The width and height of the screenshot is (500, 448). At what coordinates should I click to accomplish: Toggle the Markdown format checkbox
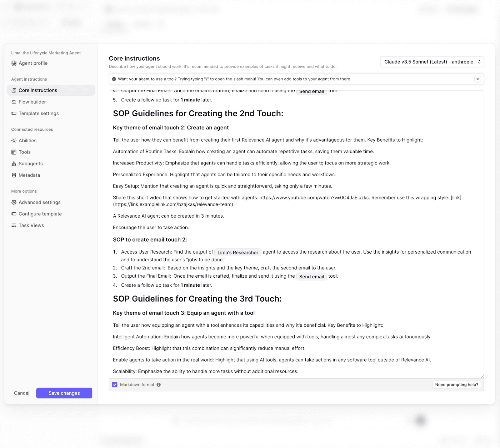(115, 385)
